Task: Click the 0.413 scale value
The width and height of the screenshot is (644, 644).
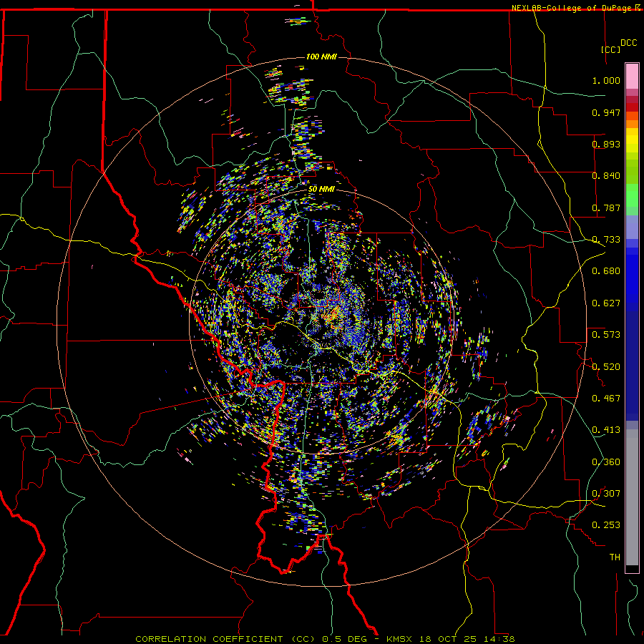Action: [x=606, y=430]
